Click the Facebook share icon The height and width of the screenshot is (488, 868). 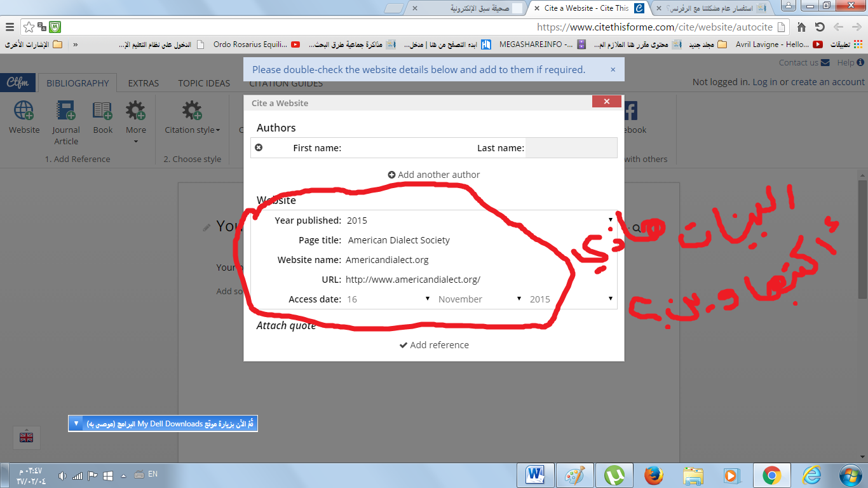pyautogui.click(x=629, y=111)
